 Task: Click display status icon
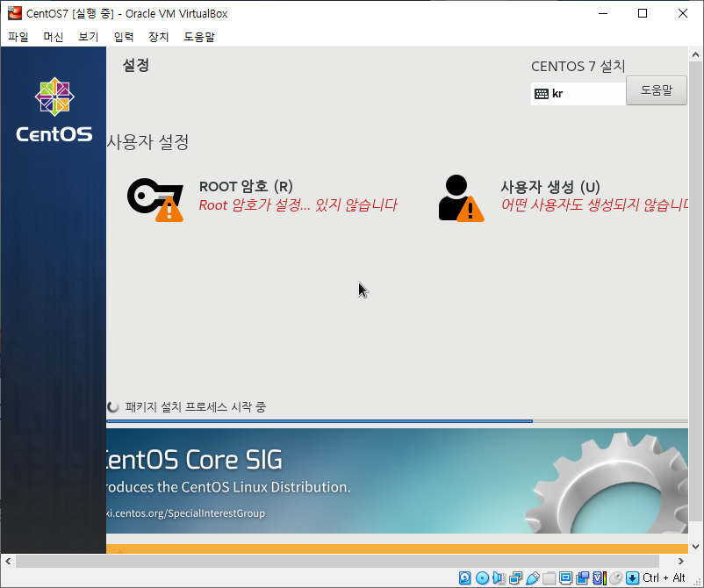565,577
